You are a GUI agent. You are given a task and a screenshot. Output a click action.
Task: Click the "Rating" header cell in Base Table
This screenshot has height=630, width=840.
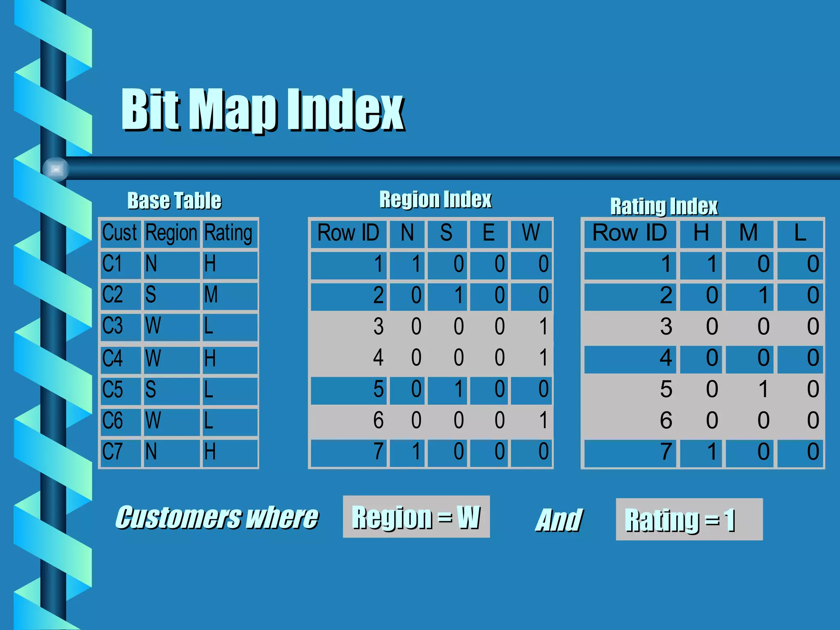click(230, 233)
